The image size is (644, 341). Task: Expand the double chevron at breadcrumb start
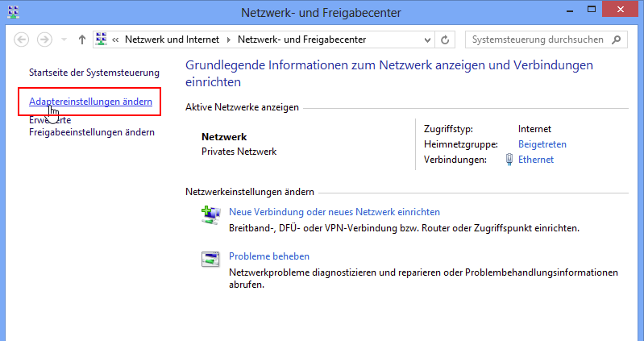(116, 40)
